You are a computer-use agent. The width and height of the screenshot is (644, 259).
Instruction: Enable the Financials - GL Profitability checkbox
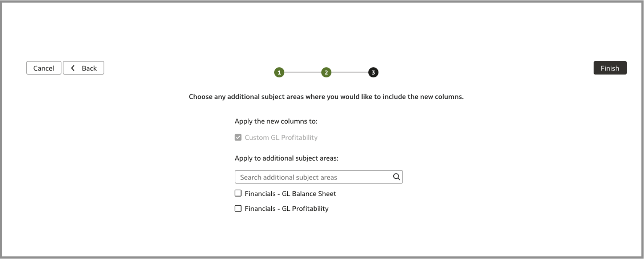pyautogui.click(x=238, y=208)
